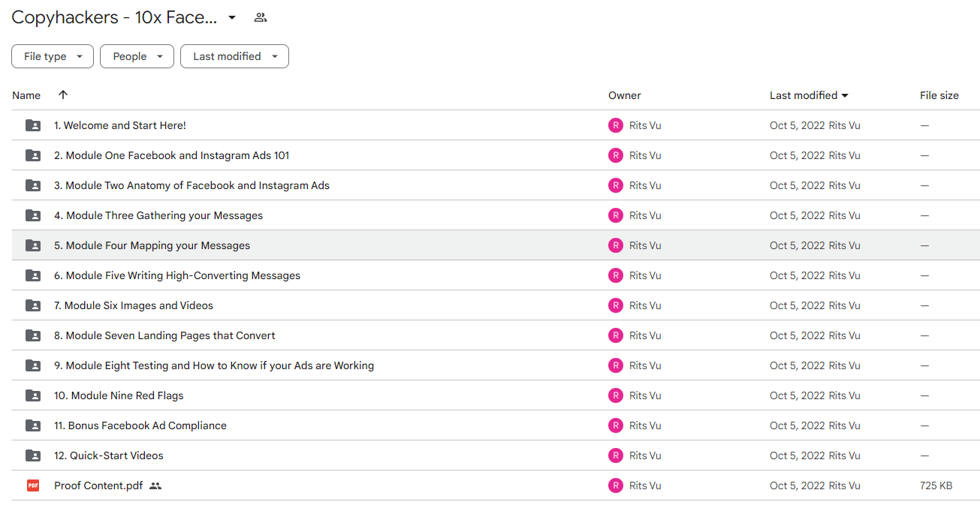Viewport: 980px width, 523px height.
Task: Open Module Five Writing High-Converting Messages
Action: point(177,275)
